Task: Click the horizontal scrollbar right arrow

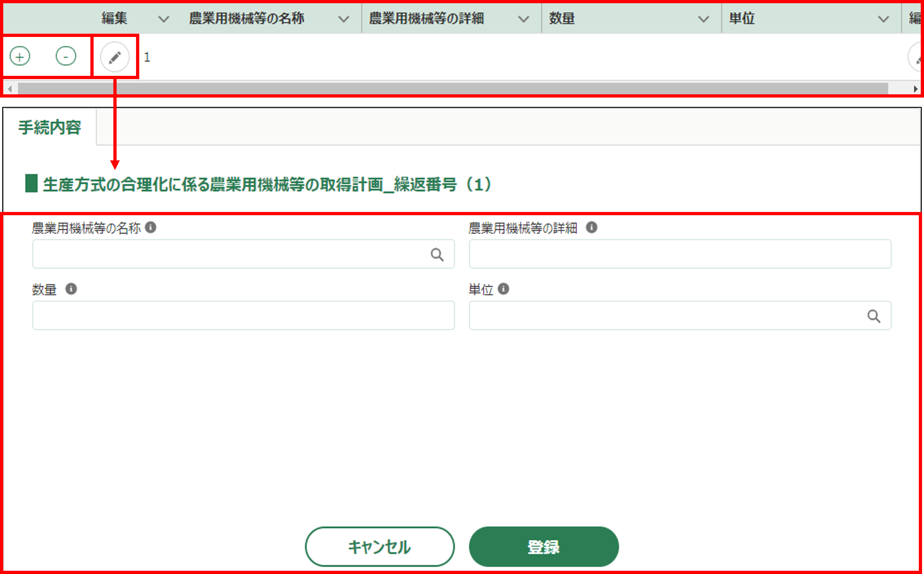Action: coord(916,89)
